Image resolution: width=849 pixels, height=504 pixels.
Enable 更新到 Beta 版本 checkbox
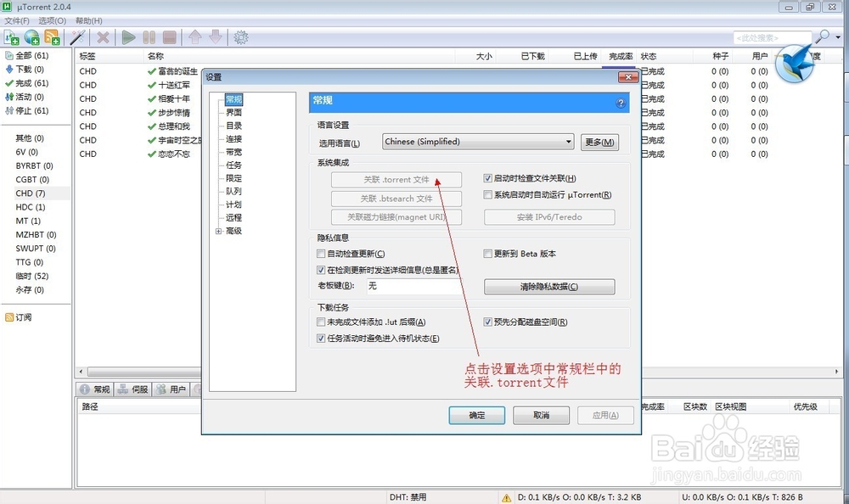point(488,254)
